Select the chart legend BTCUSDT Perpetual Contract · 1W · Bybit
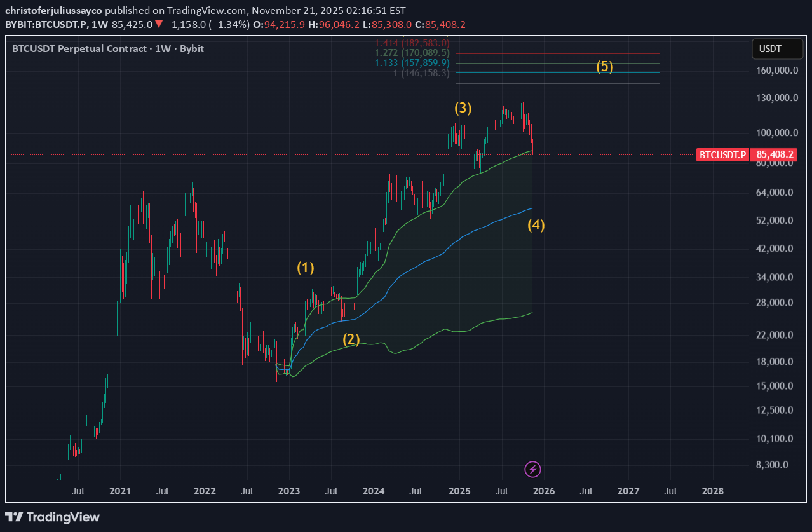This screenshot has height=532, width=812. pyautogui.click(x=108, y=48)
